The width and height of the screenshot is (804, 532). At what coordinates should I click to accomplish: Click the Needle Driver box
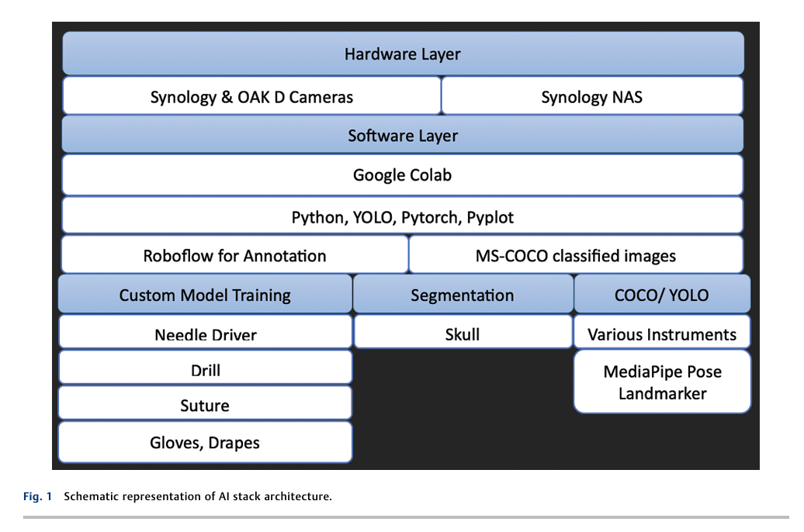[205, 332]
